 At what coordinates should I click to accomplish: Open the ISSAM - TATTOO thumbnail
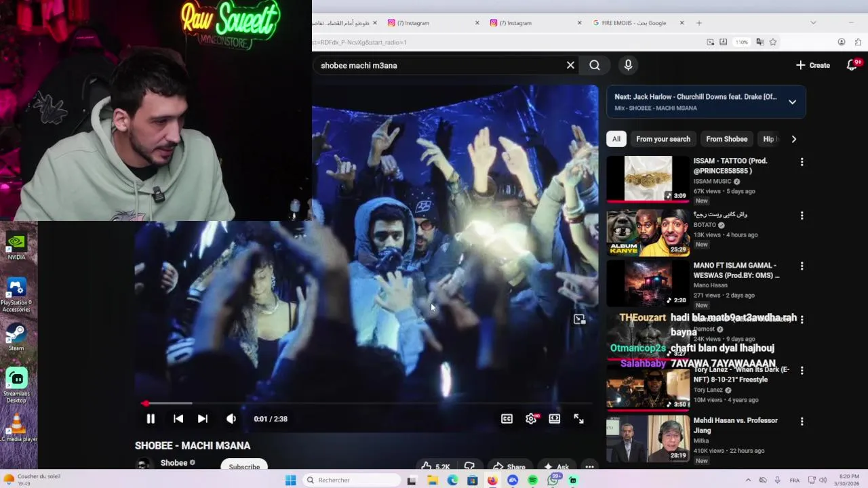648,179
